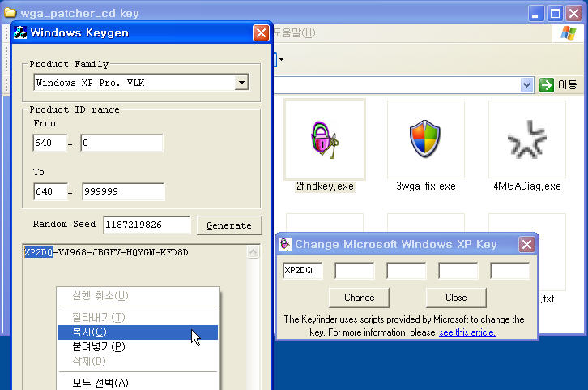The width and height of the screenshot is (588, 390).
Task: Click the Random Seed input field
Action: click(x=147, y=225)
